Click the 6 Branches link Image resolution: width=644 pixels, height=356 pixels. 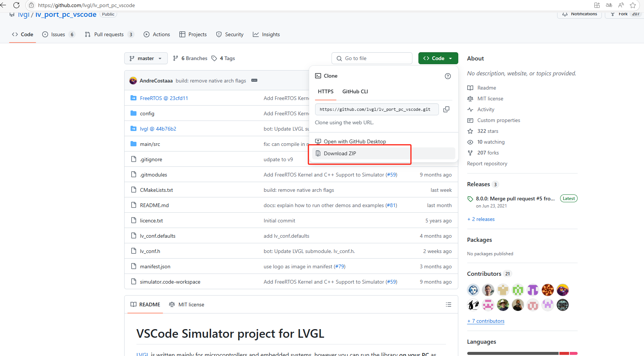(190, 58)
